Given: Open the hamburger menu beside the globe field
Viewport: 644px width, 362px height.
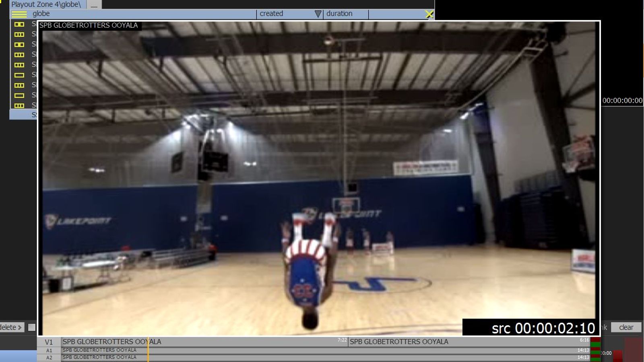Looking at the screenshot, I should (x=19, y=14).
